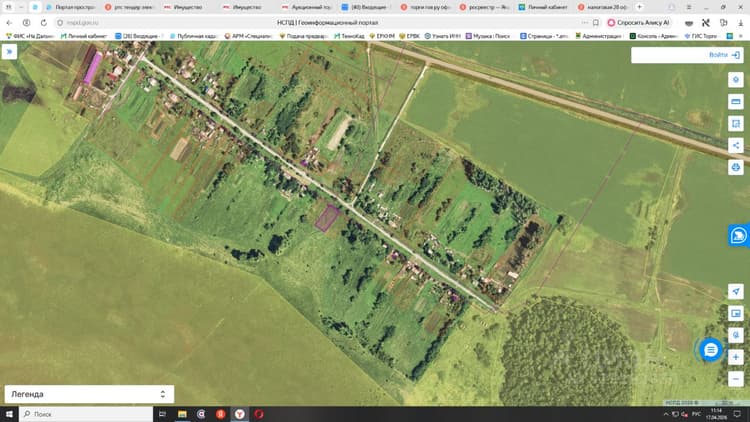The height and width of the screenshot is (422, 750).
Task: Open the round blue chat bubble
Action: pyautogui.click(x=711, y=350)
